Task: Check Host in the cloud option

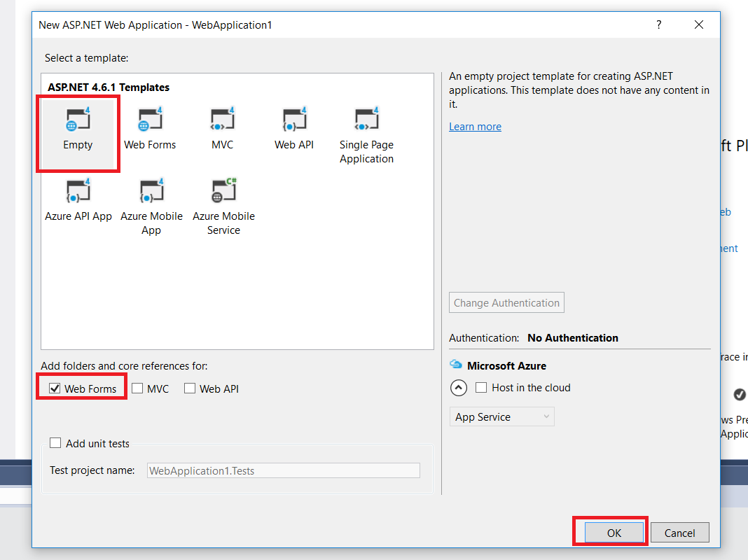Action: (x=481, y=388)
